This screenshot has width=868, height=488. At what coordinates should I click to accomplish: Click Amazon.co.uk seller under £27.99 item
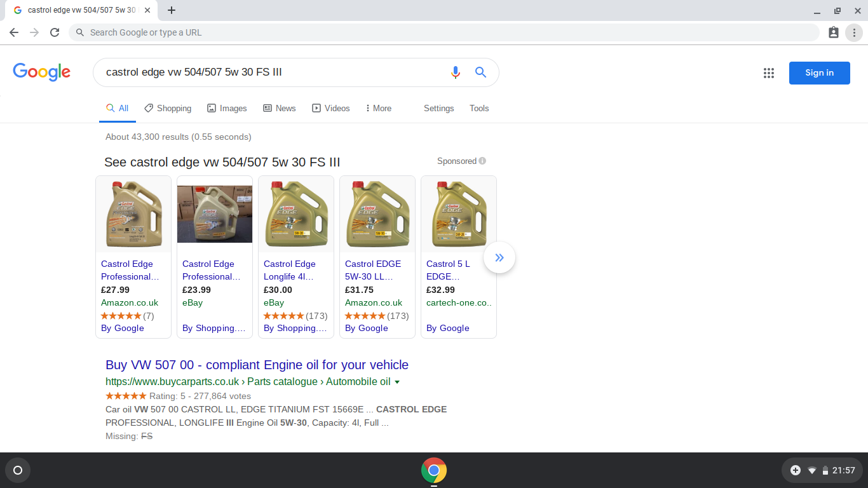click(x=130, y=302)
